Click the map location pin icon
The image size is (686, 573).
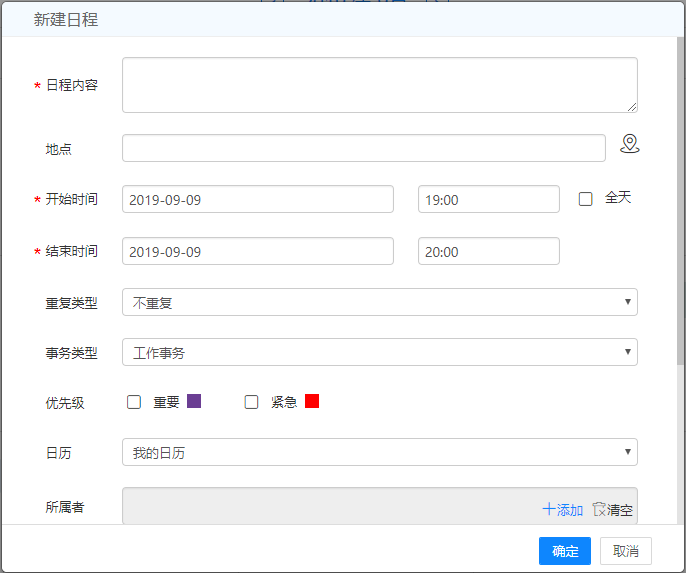click(629, 145)
